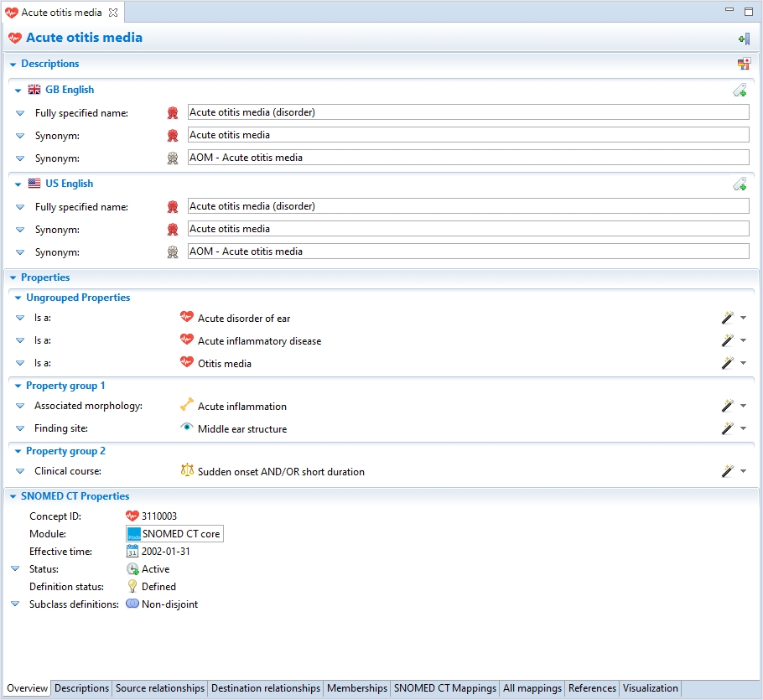763x700 pixels.
Task: Collapse the SNOMED CT Properties section
Action: pos(13,496)
